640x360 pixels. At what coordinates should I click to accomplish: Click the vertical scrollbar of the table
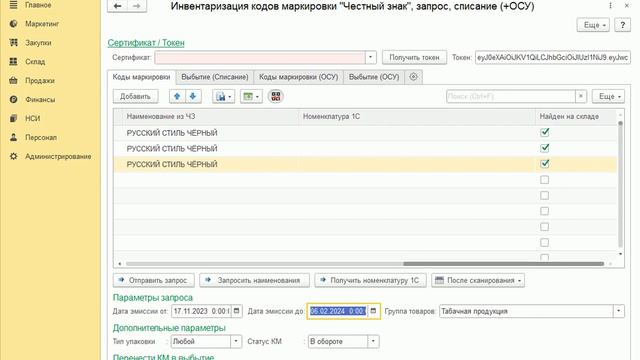click(x=620, y=184)
